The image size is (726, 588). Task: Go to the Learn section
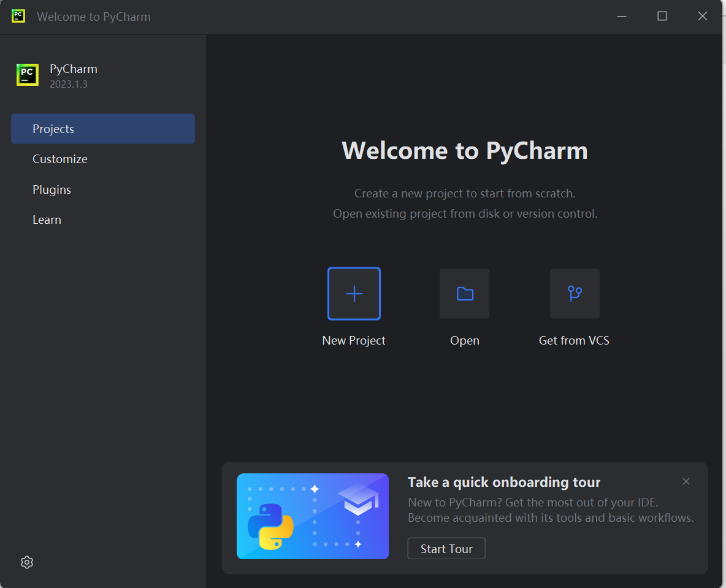[x=47, y=220]
